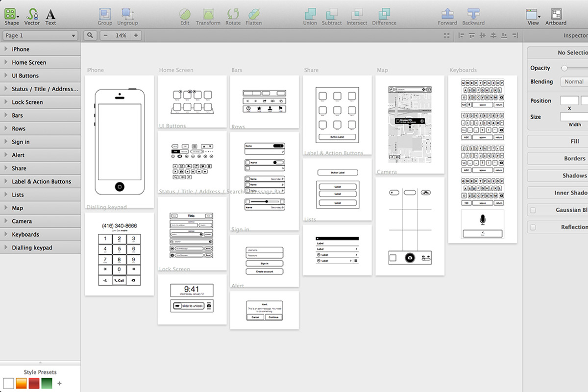Expand the Keyboards layer group

pos(5,234)
